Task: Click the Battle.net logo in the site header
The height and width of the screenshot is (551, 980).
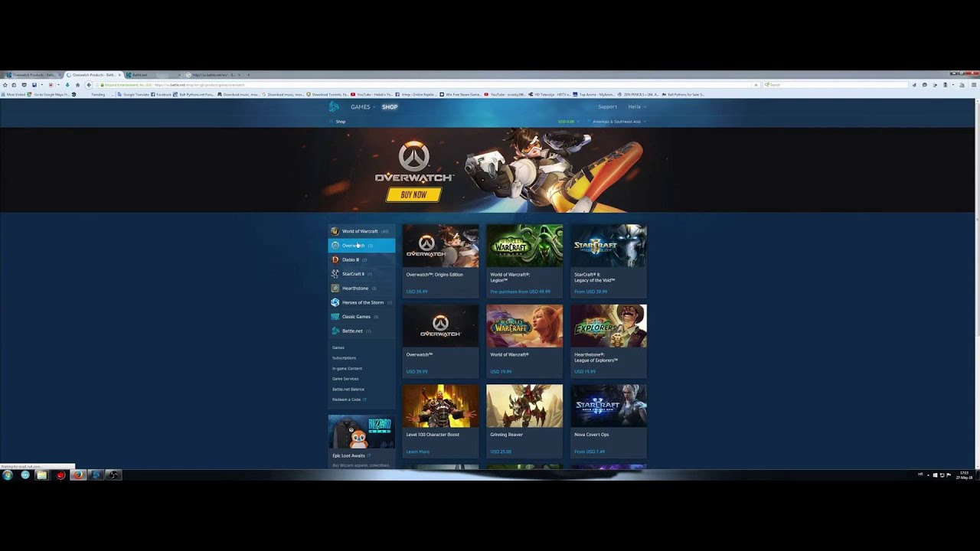Action: pyautogui.click(x=333, y=107)
